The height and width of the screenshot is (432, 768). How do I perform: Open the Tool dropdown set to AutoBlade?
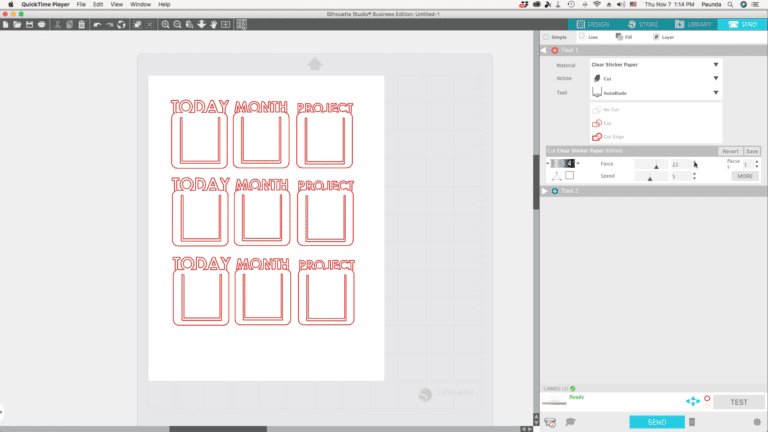(x=656, y=93)
